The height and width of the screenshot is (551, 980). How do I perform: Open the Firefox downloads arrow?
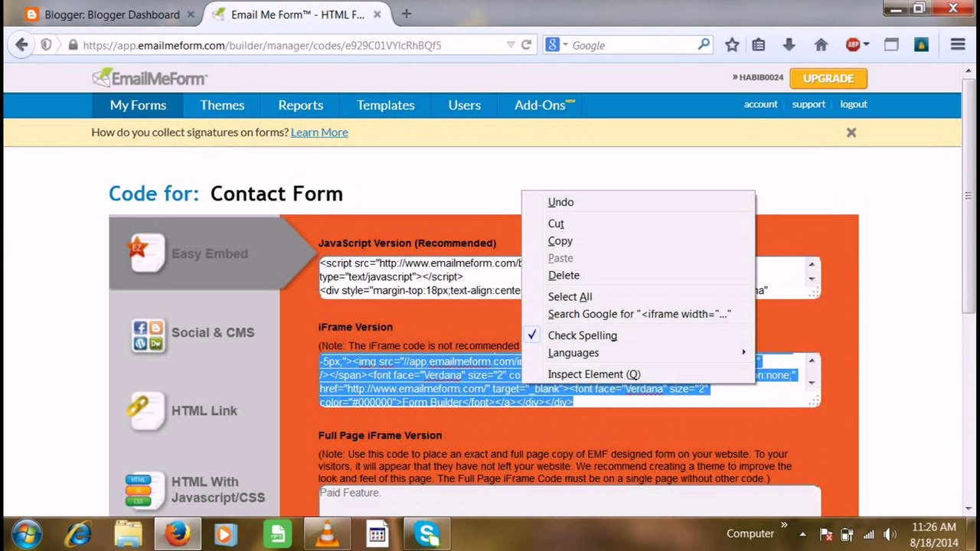click(789, 45)
